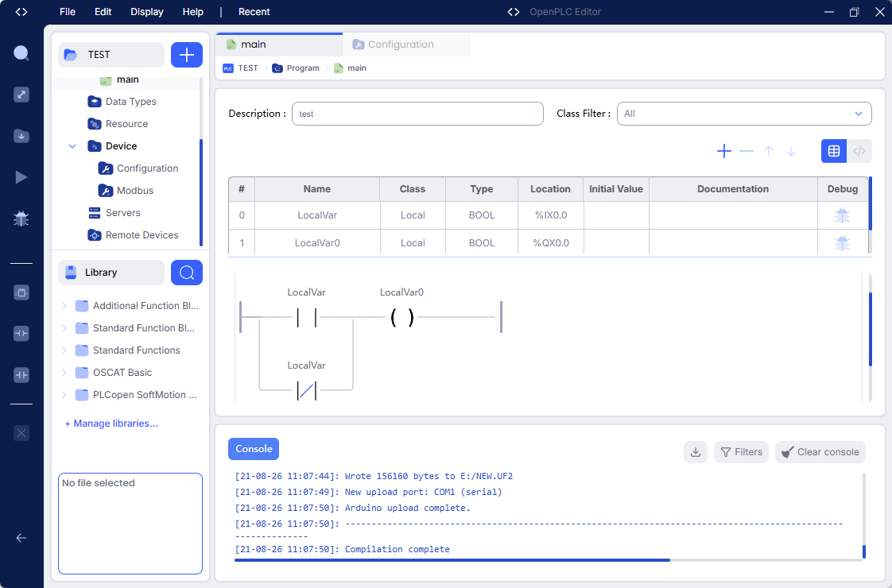Click the expand arrows icon in sidebar
Image resolution: width=892 pixels, height=588 pixels.
[x=21, y=95]
